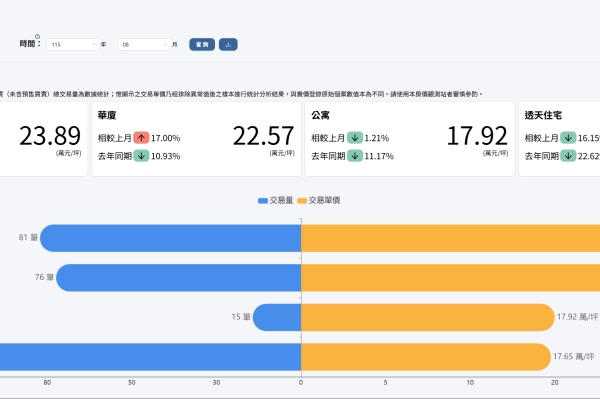Click the 透天住宅 card title
The height and width of the screenshot is (400, 600).
pyautogui.click(x=543, y=115)
